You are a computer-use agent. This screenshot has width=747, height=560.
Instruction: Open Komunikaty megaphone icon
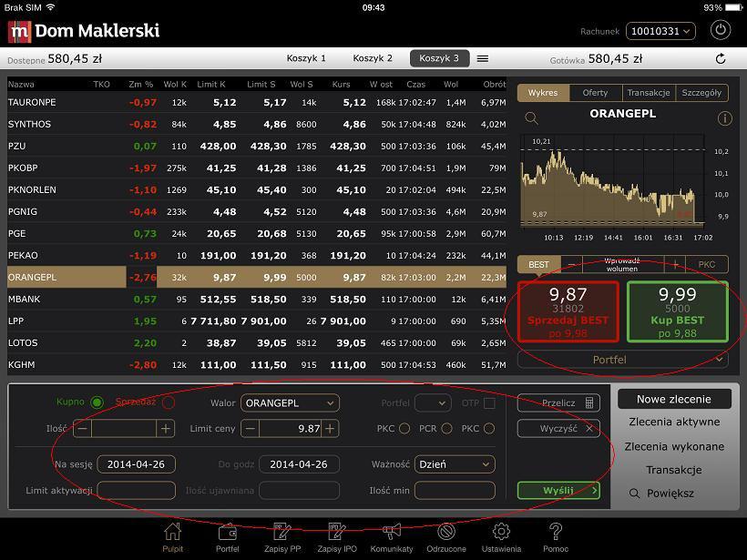point(392,537)
